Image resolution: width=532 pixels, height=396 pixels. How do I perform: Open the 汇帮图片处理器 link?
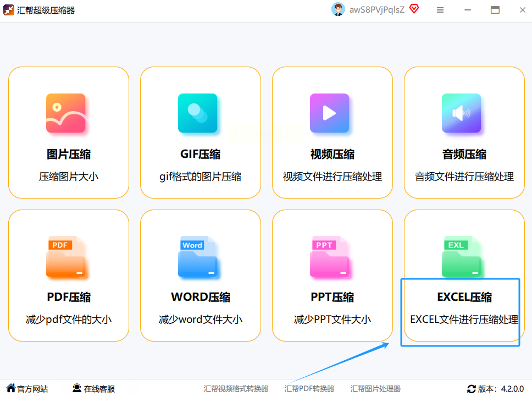[375, 388]
